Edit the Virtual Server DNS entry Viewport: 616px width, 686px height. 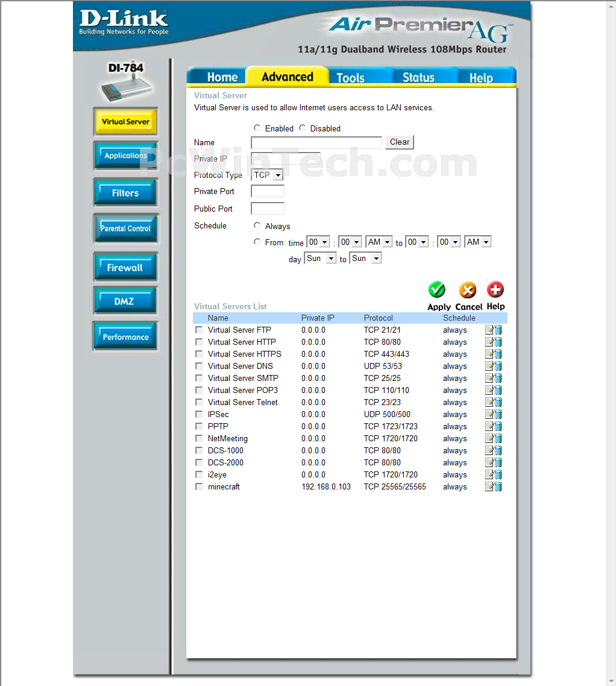pyautogui.click(x=489, y=366)
